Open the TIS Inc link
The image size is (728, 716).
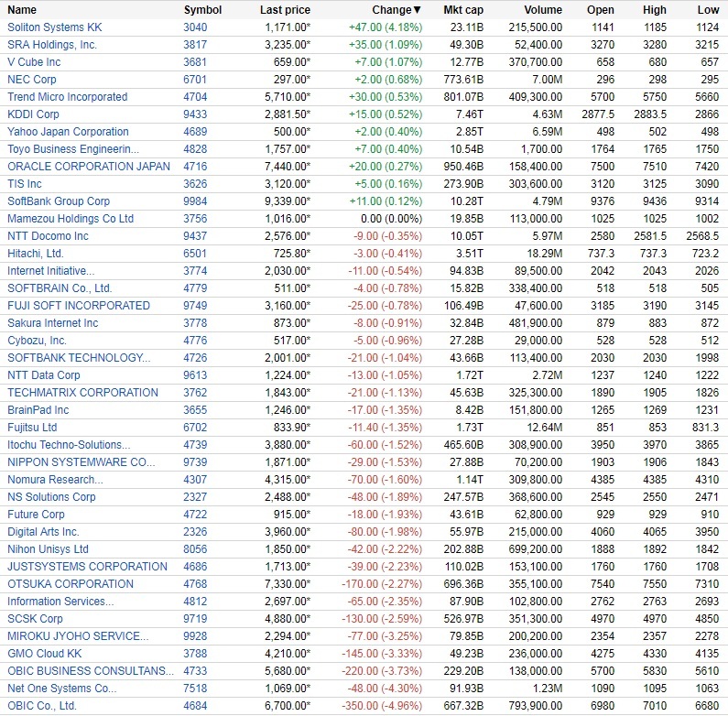point(24,184)
